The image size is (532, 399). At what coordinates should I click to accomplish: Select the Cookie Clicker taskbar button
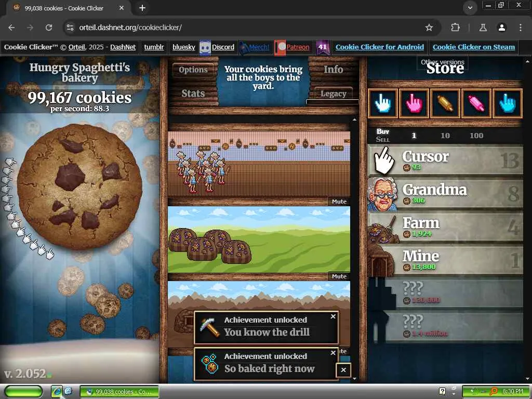(x=119, y=392)
